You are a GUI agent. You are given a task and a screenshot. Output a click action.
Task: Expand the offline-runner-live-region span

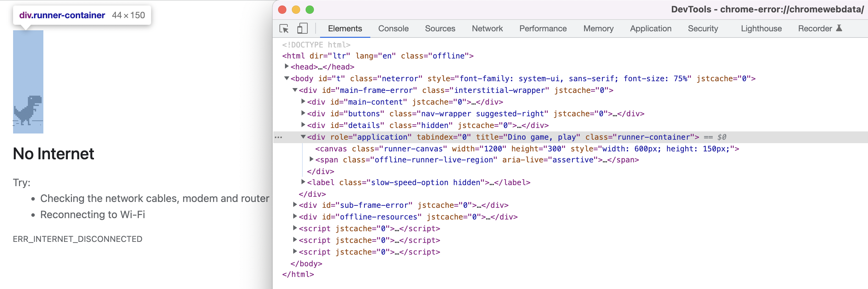[311, 159]
